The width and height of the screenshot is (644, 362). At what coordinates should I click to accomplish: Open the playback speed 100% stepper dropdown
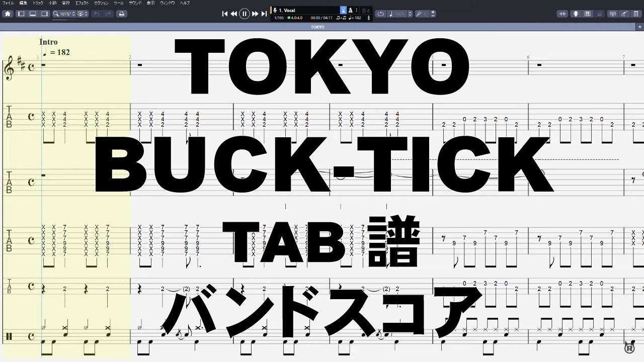click(410, 14)
